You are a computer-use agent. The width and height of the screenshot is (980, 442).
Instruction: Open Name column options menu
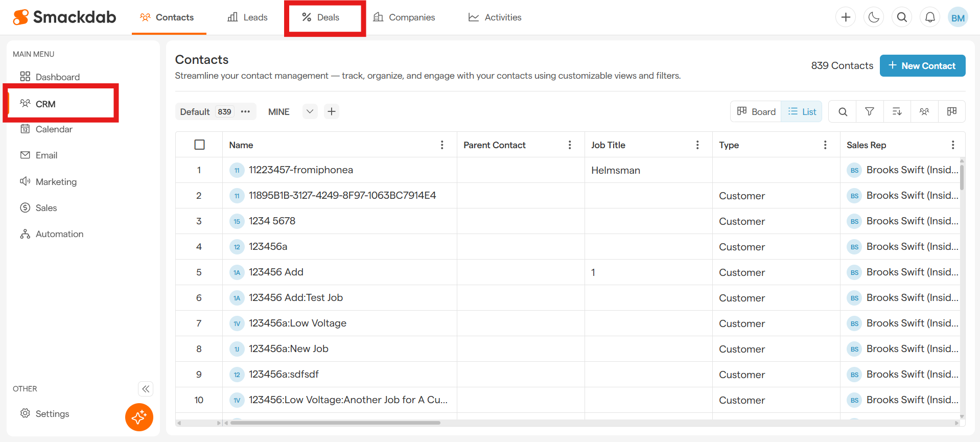point(442,145)
